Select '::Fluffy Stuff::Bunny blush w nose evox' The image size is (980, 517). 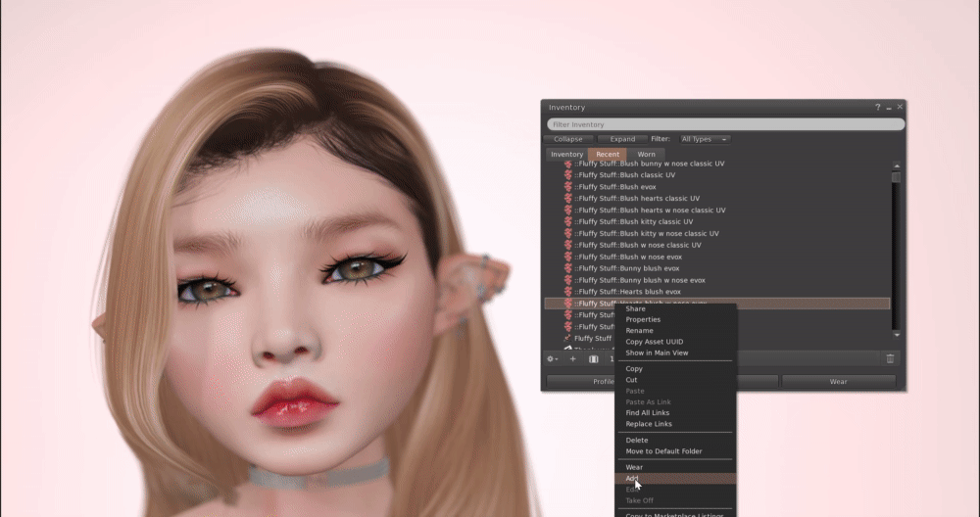click(639, 280)
